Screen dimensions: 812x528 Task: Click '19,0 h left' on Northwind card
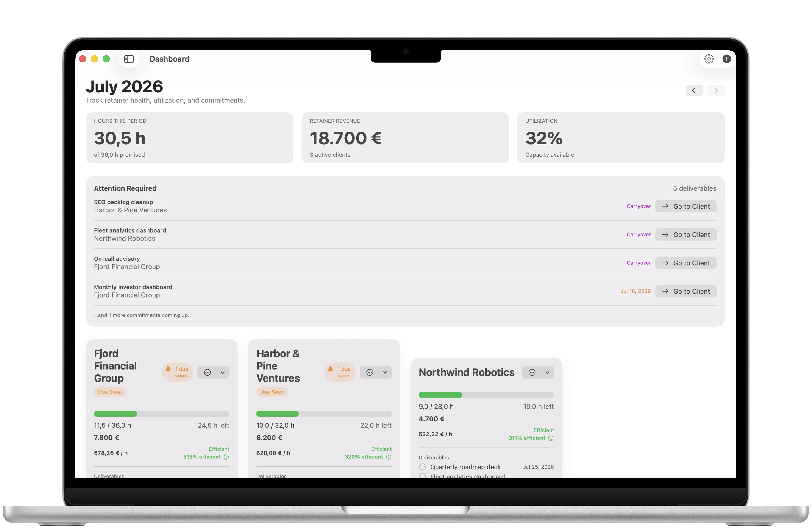(538, 407)
